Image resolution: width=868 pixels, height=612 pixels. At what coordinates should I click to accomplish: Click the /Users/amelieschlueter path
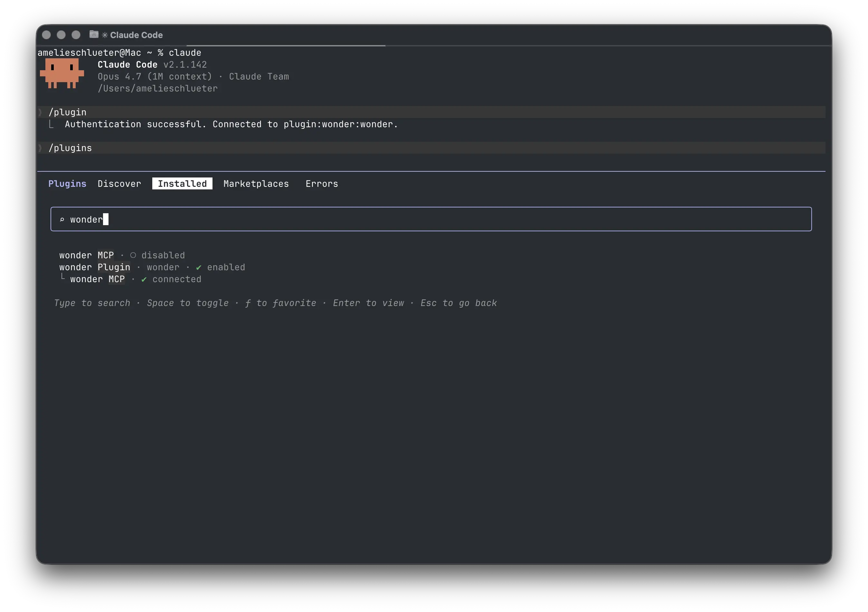point(158,89)
